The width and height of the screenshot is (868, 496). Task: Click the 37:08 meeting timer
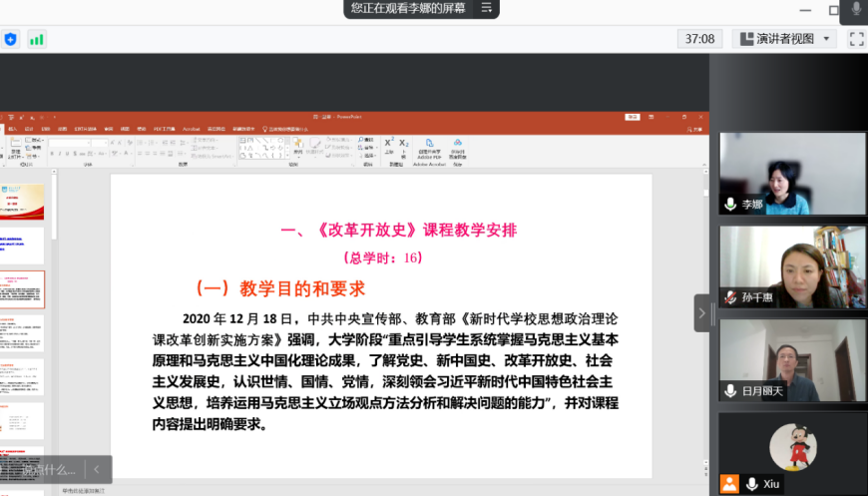[699, 39]
